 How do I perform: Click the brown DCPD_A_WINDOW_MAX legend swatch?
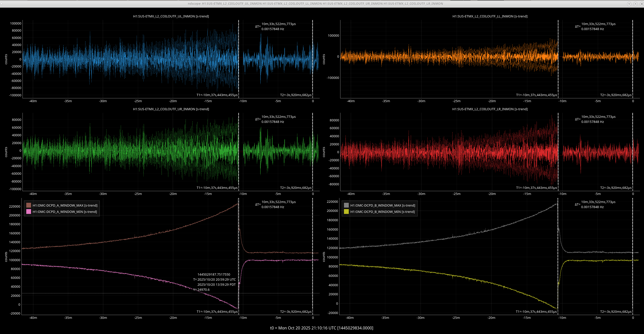point(29,205)
